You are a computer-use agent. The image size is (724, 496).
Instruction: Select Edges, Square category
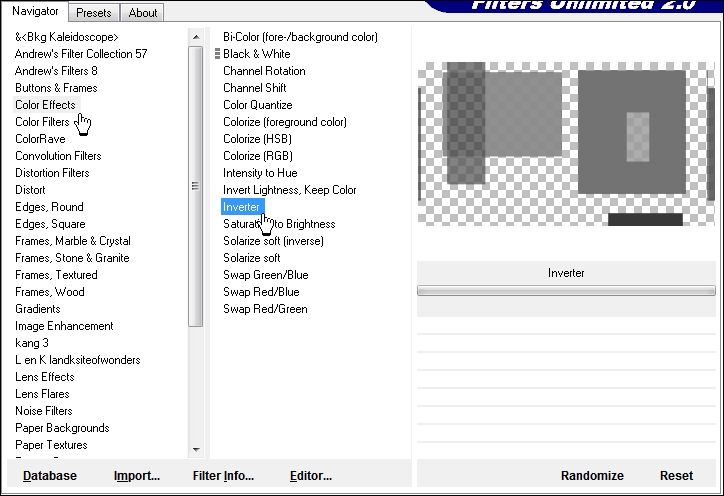50,224
